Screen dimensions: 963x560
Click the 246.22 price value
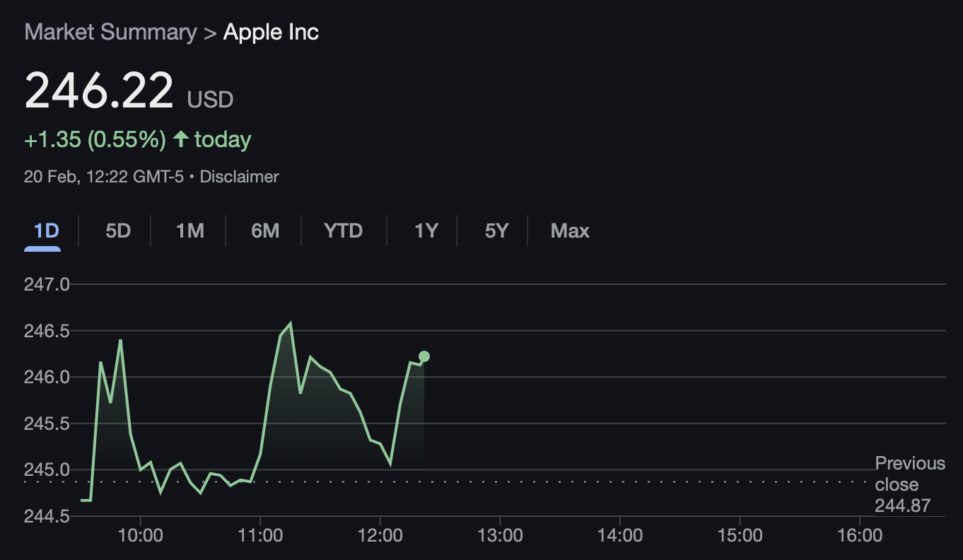[99, 91]
